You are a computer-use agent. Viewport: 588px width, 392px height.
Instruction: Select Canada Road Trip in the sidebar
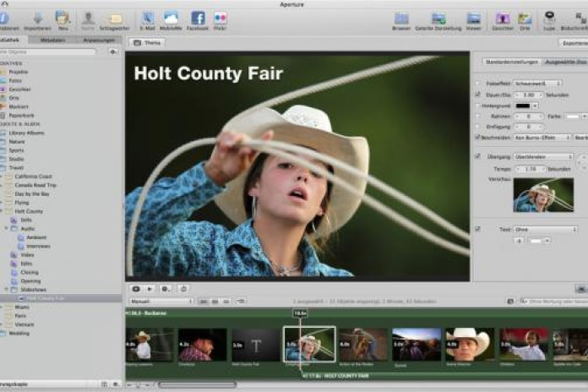tap(35, 185)
